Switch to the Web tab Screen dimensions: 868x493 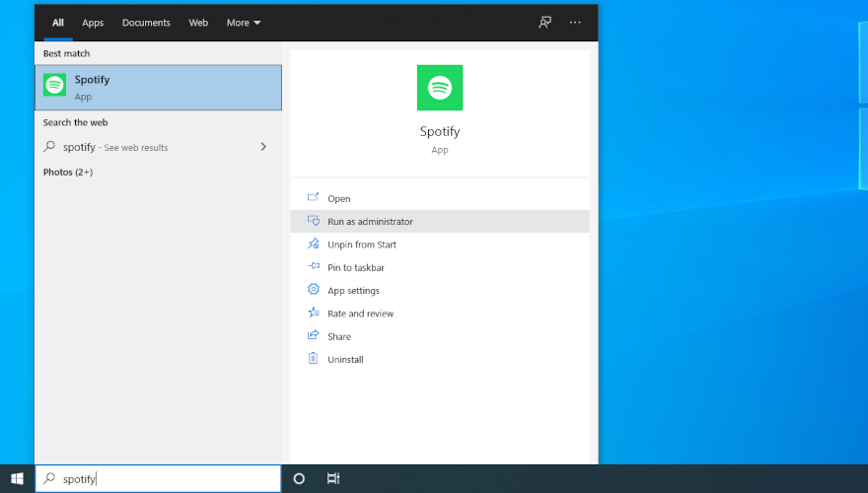[x=198, y=23]
